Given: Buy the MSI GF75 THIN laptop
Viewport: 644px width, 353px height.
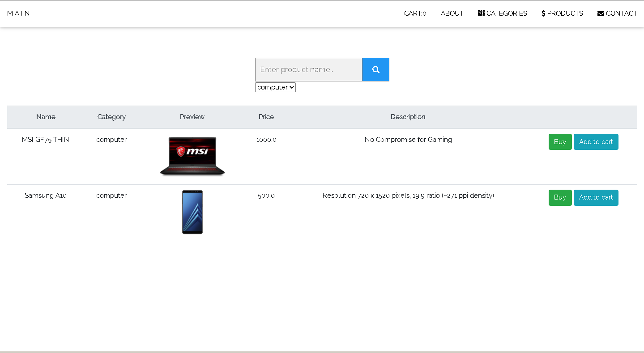Looking at the screenshot, I should (560, 141).
